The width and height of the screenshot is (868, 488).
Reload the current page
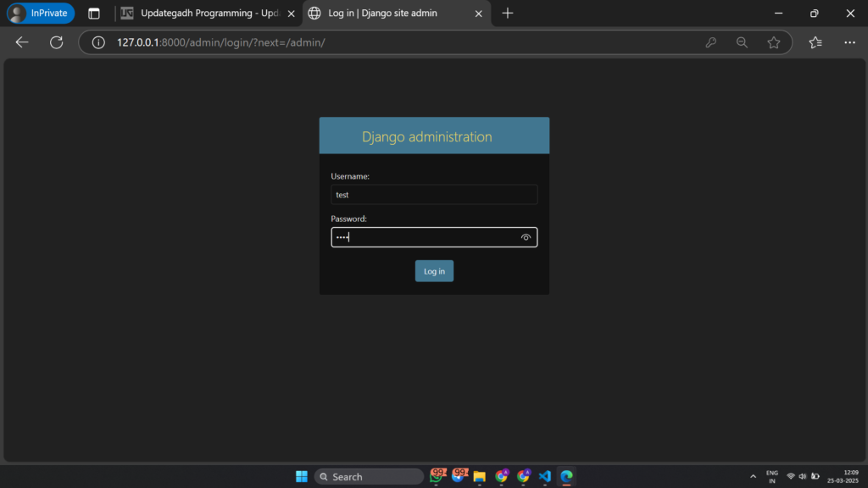pos(57,42)
